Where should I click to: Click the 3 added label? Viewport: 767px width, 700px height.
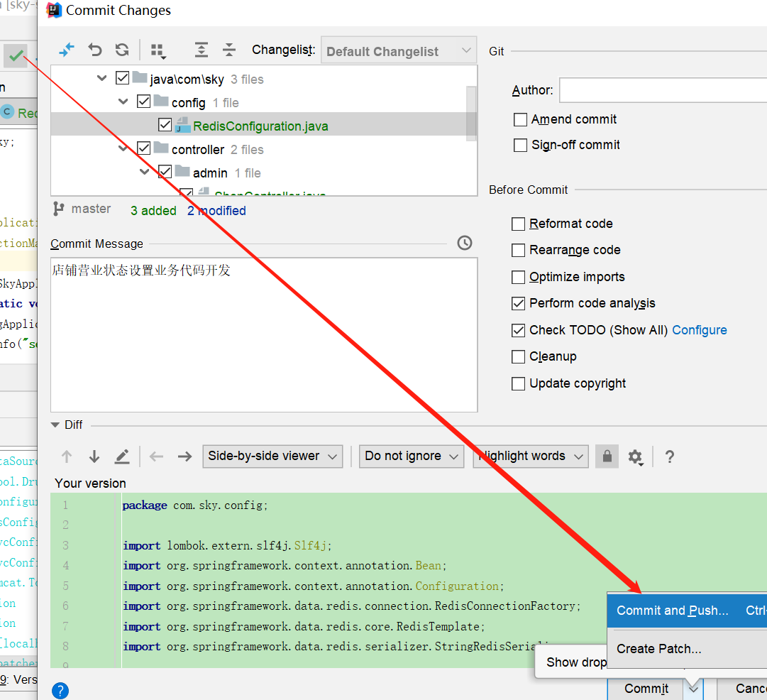153,211
